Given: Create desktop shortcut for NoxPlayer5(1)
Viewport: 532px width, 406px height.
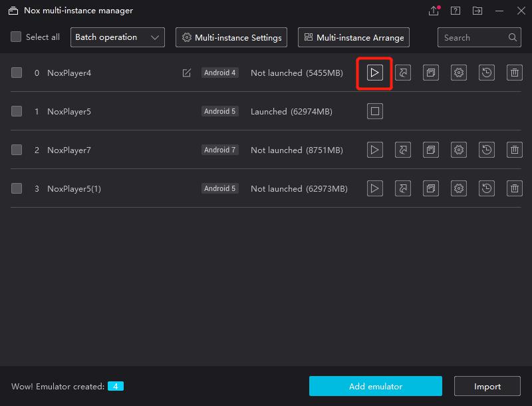Looking at the screenshot, I should click(x=403, y=188).
